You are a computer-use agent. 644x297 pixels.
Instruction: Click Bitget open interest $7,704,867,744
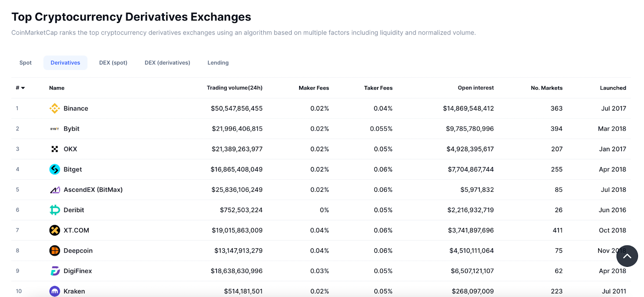pos(471,169)
